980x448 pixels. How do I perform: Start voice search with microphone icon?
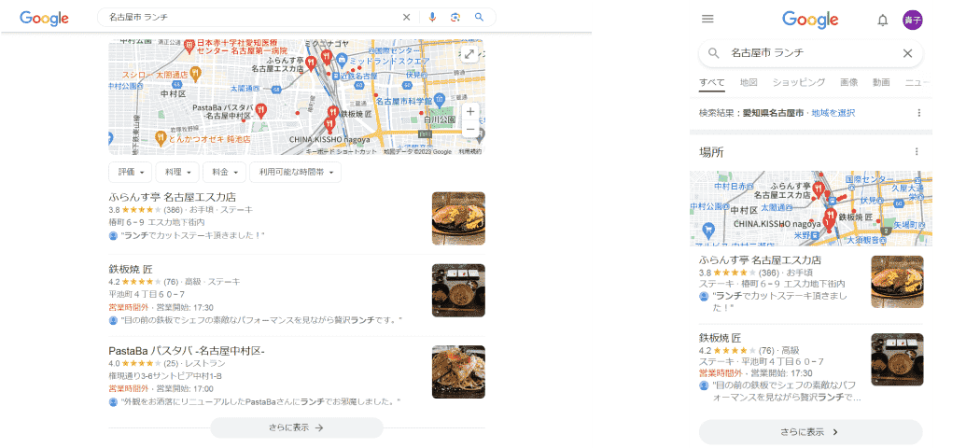click(x=432, y=18)
